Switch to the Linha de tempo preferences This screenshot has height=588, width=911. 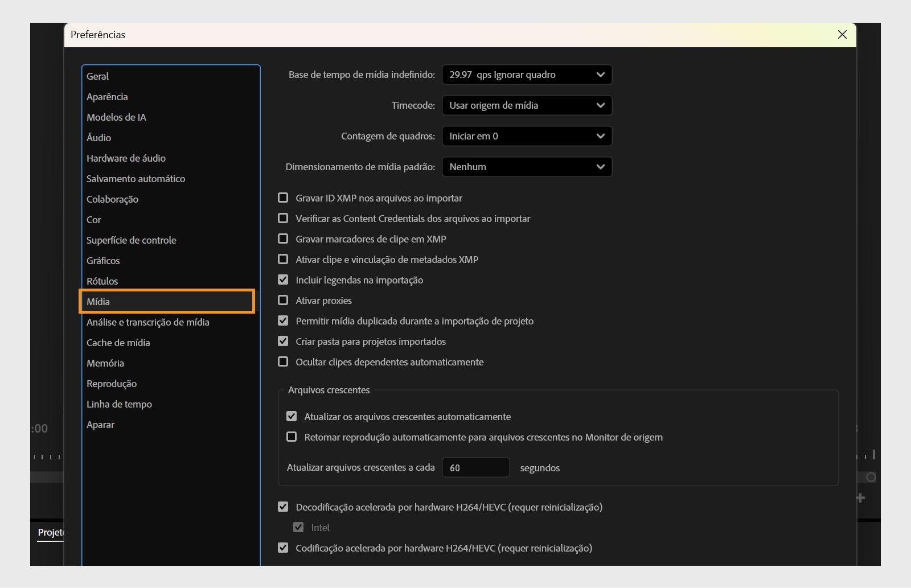[119, 404]
